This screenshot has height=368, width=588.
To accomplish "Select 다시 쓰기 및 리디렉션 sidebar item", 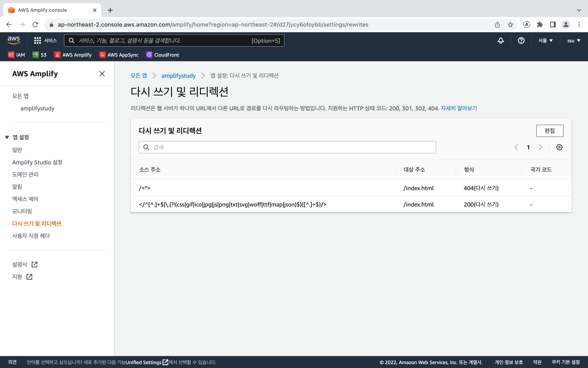I will click(x=37, y=223).
